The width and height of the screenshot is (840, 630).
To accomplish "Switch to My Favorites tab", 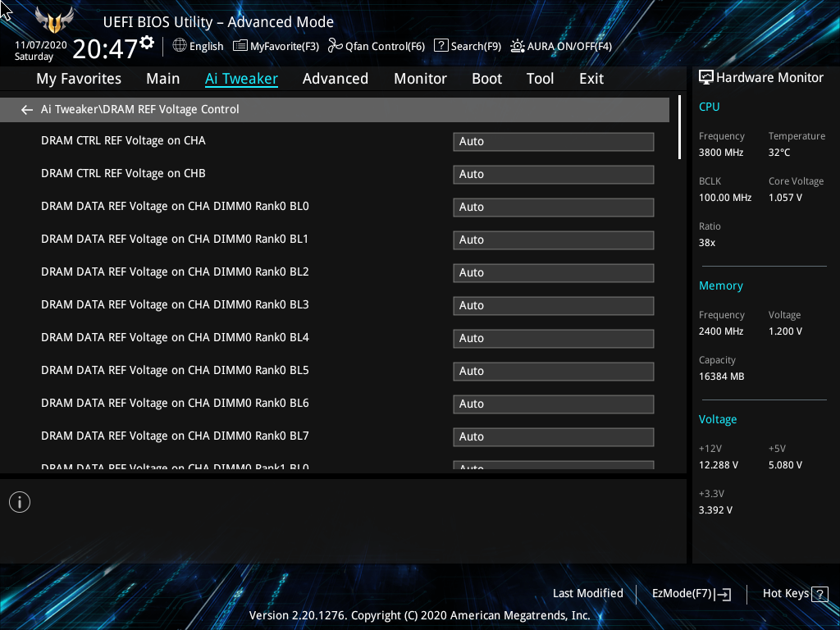I will 79,79.
